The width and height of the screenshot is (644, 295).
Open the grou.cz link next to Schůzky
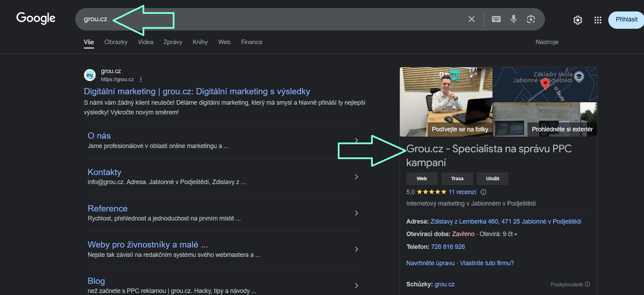[444, 284]
